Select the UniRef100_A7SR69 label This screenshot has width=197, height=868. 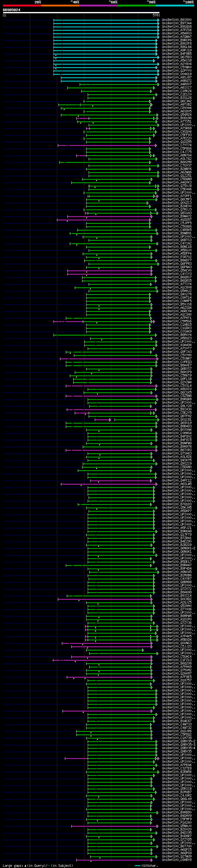(x=177, y=128)
